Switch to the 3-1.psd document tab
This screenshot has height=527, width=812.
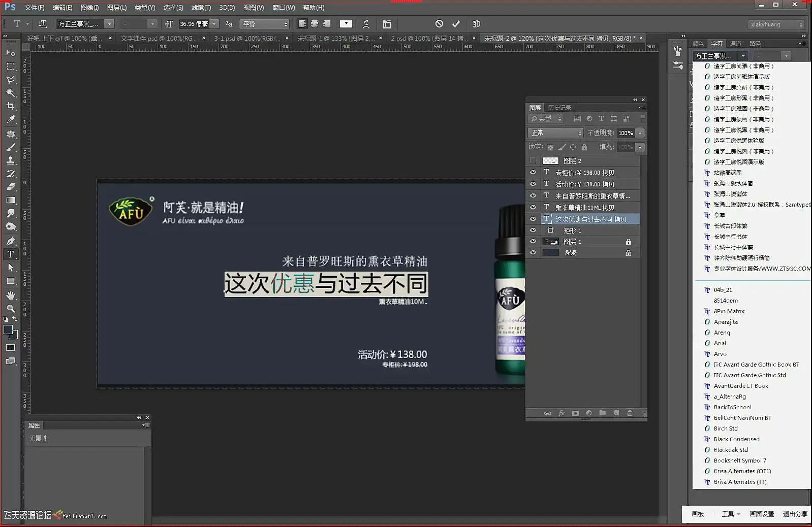[x=247, y=38]
